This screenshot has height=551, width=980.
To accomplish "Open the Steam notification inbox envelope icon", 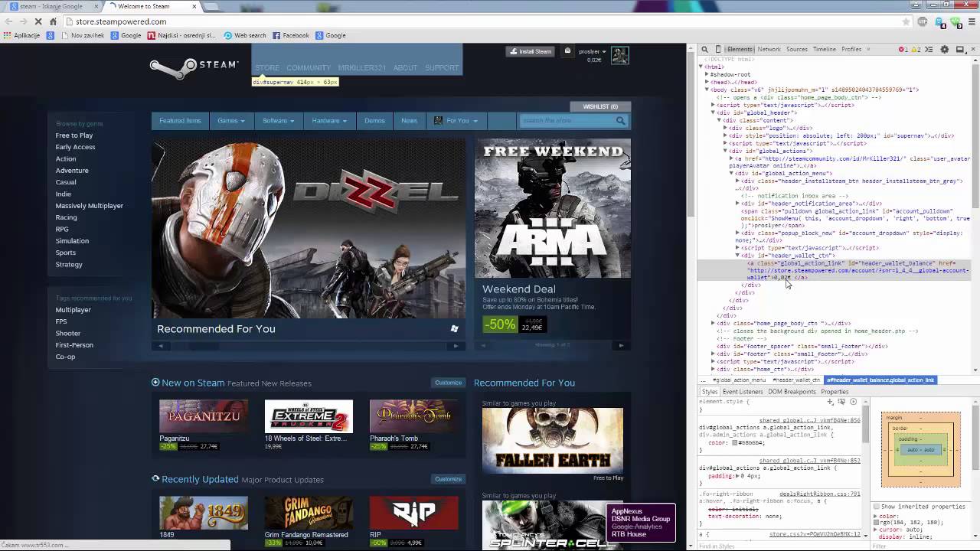I will pyautogui.click(x=567, y=51).
